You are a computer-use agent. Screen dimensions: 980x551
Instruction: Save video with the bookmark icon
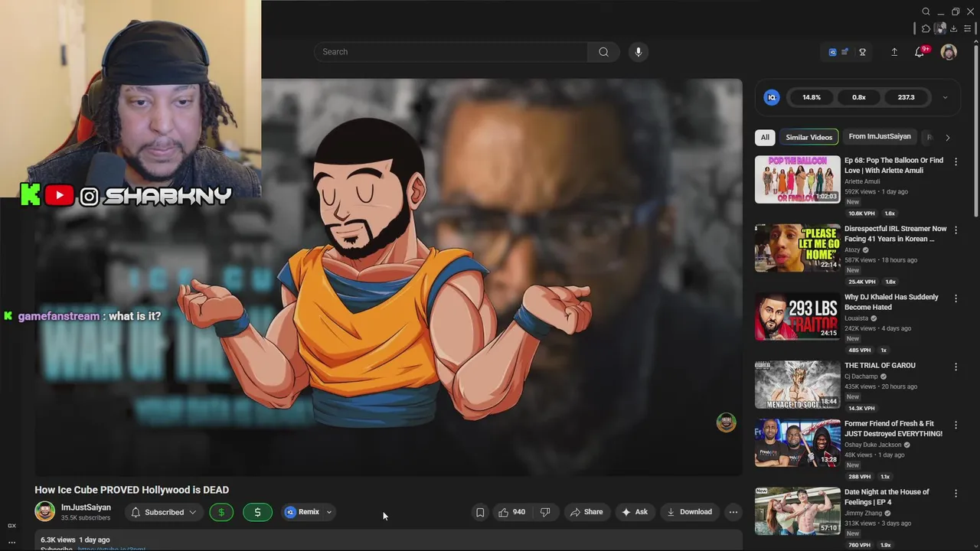click(x=480, y=512)
